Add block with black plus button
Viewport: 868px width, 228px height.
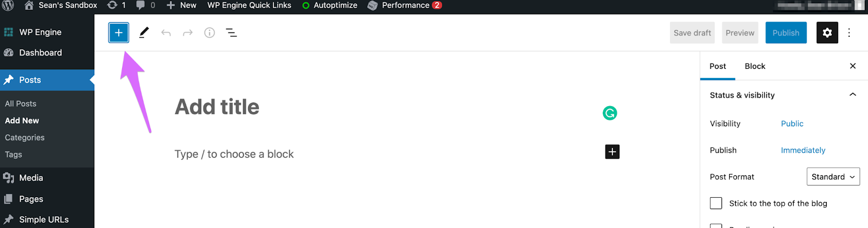tap(612, 152)
